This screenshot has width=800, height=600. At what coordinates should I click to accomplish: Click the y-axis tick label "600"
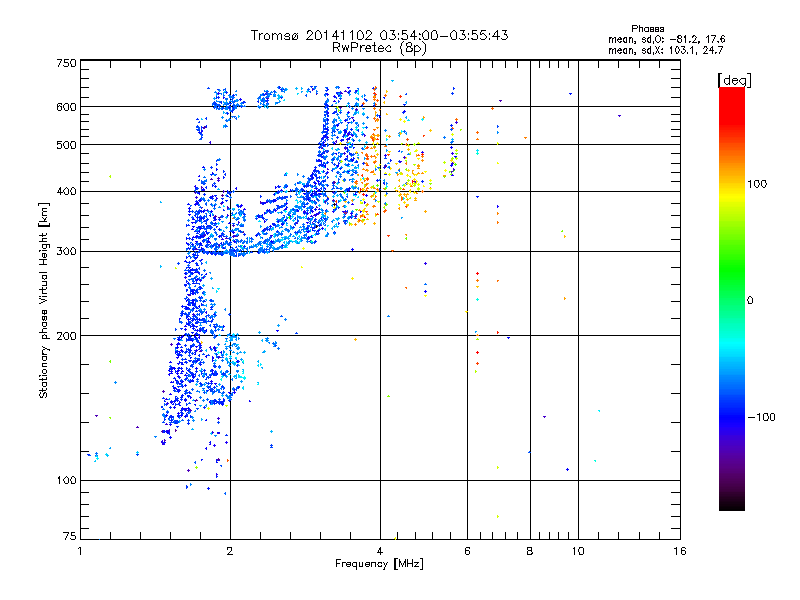point(66,107)
